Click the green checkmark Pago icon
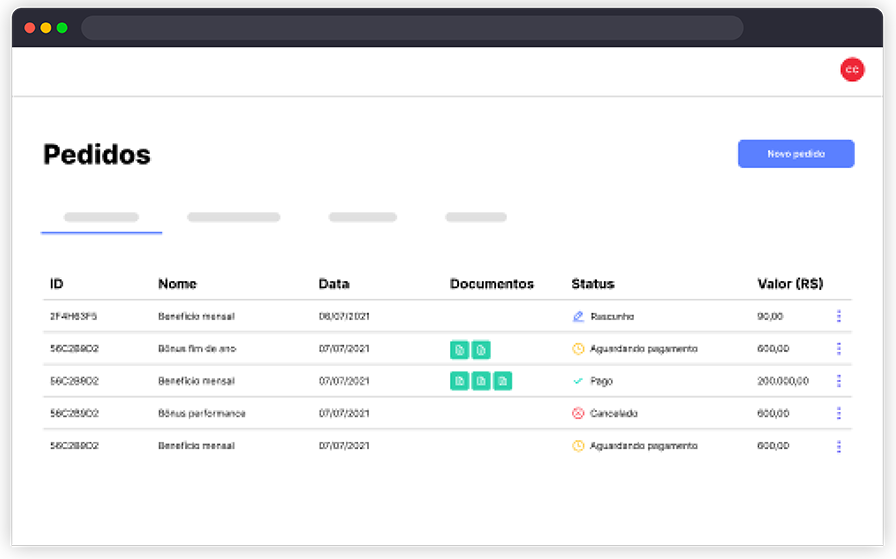896x559 pixels. (x=578, y=381)
